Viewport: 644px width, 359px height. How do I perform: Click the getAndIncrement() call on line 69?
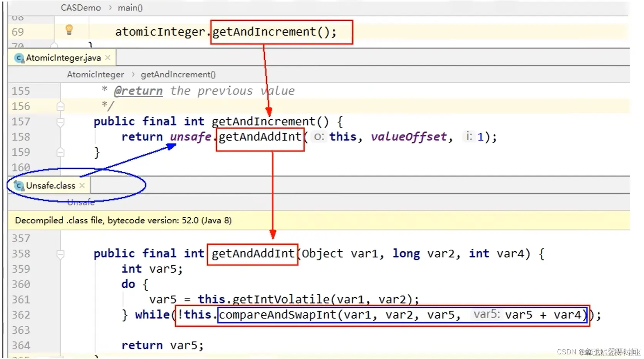tap(274, 32)
